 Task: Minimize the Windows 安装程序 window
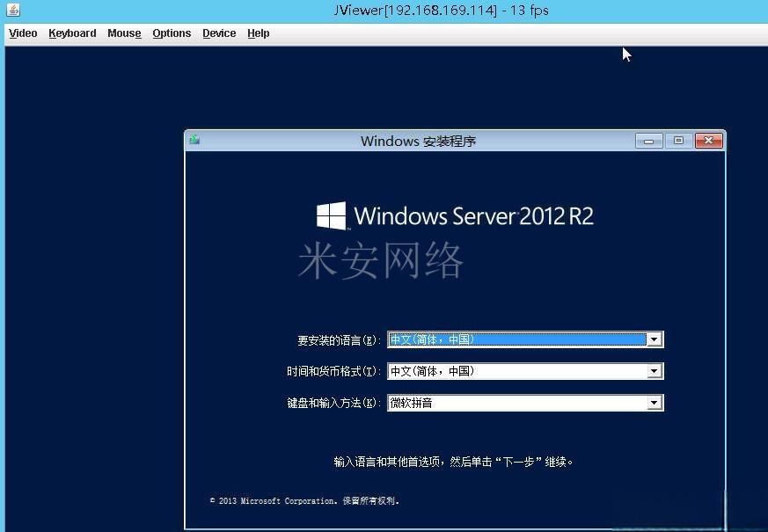coord(649,141)
